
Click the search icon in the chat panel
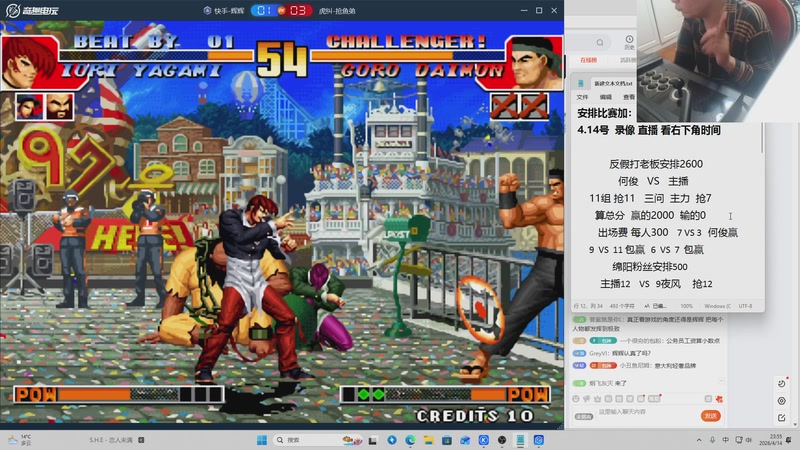pyautogui.click(x=600, y=42)
